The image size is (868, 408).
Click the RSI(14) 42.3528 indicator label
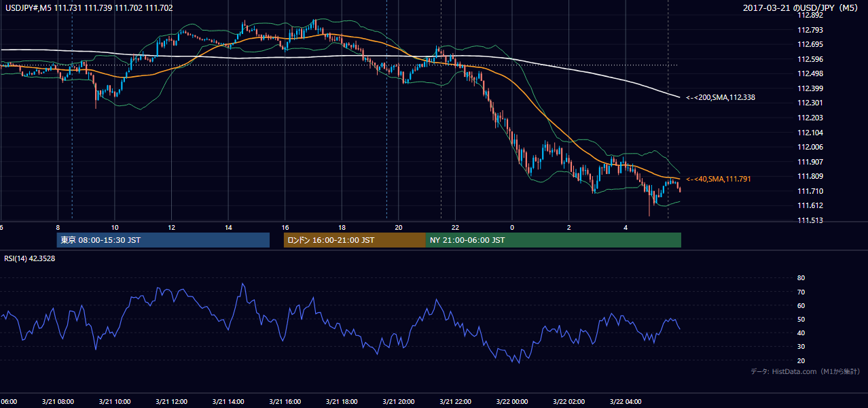pos(30,258)
